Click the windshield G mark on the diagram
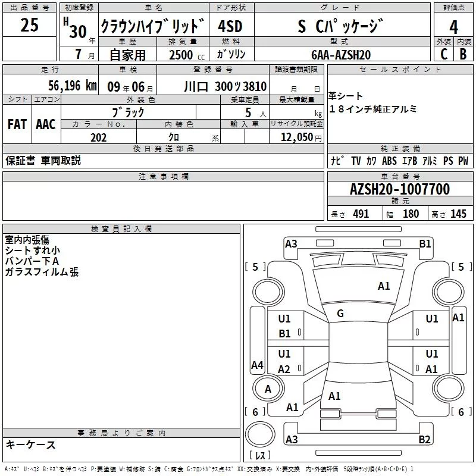The height and width of the screenshot is (476, 476). click(x=340, y=314)
